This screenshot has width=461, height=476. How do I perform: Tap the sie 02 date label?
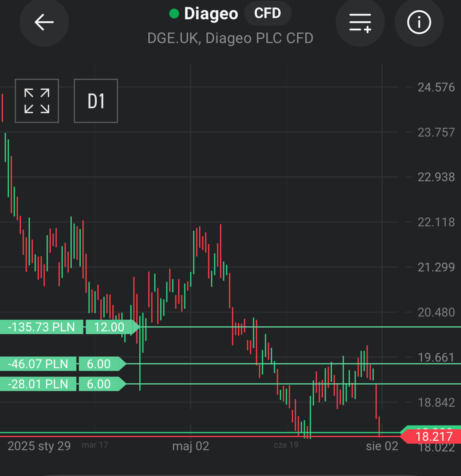(x=382, y=446)
